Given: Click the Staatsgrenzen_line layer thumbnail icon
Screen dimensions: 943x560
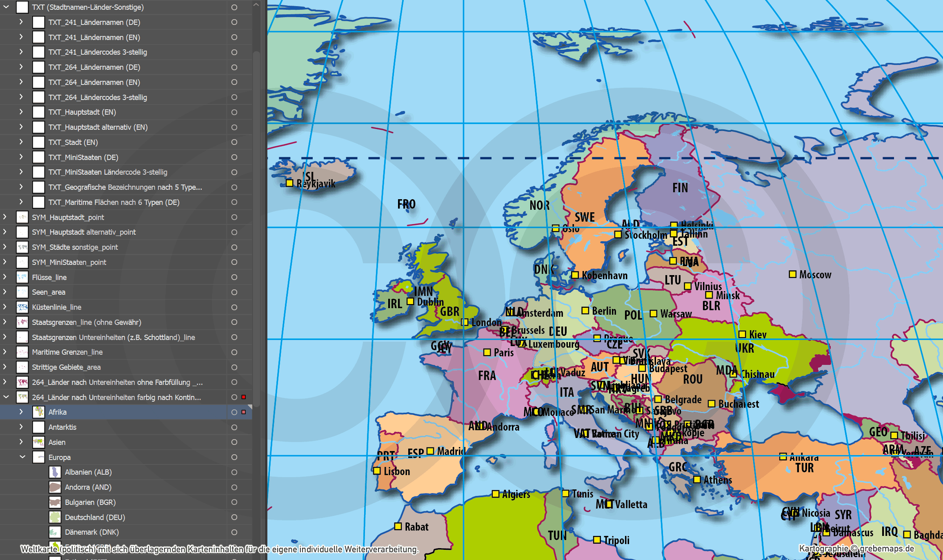Looking at the screenshot, I should click(x=22, y=322).
